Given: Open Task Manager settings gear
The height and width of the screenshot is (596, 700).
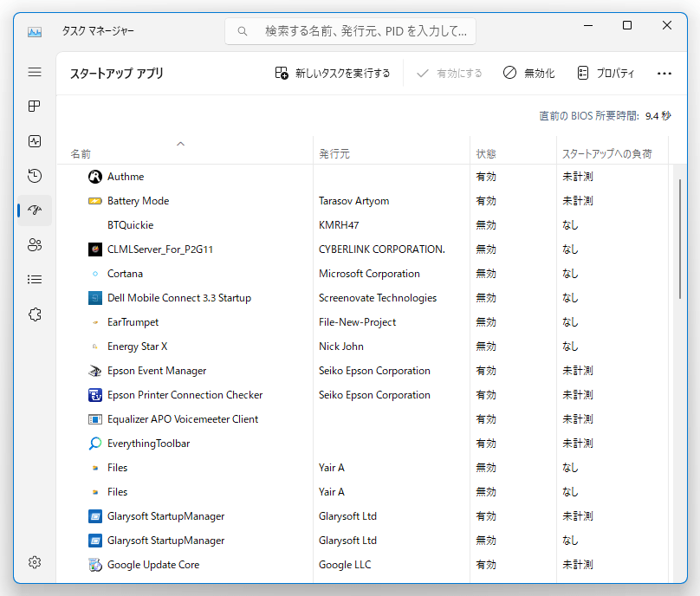Looking at the screenshot, I should (x=35, y=562).
